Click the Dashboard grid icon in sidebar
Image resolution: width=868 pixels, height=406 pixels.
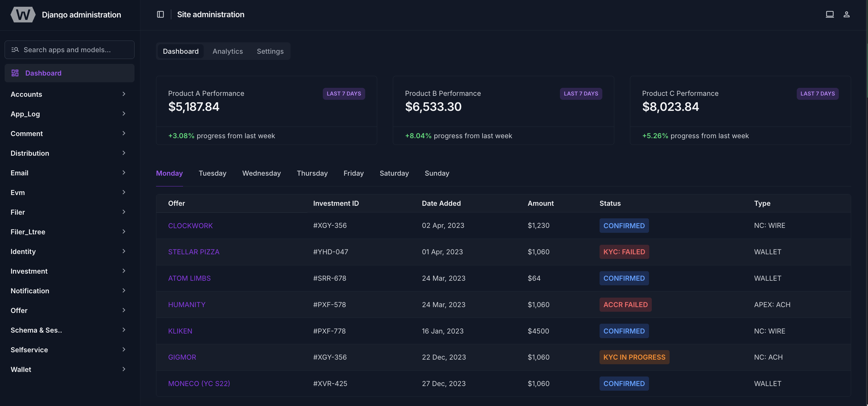click(x=15, y=73)
